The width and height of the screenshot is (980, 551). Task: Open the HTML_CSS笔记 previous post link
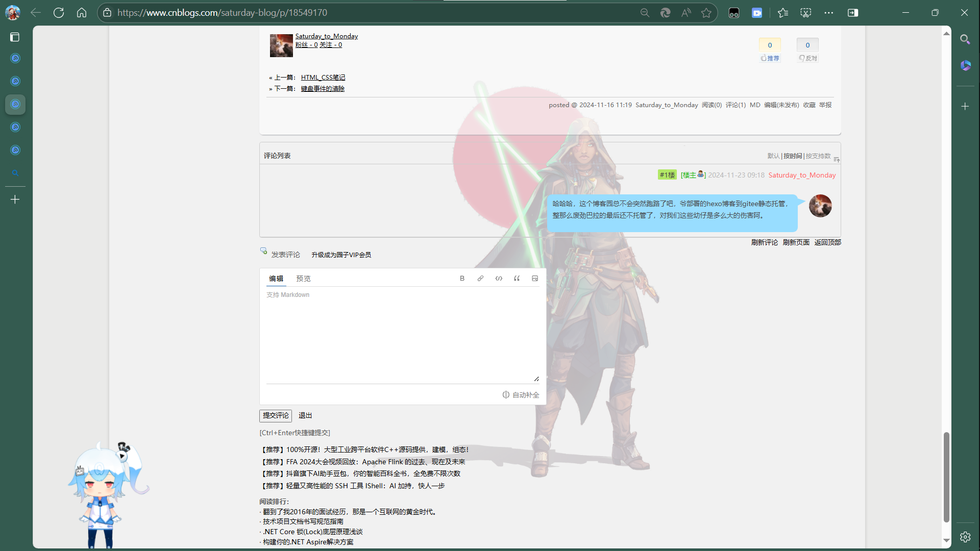tap(323, 78)
